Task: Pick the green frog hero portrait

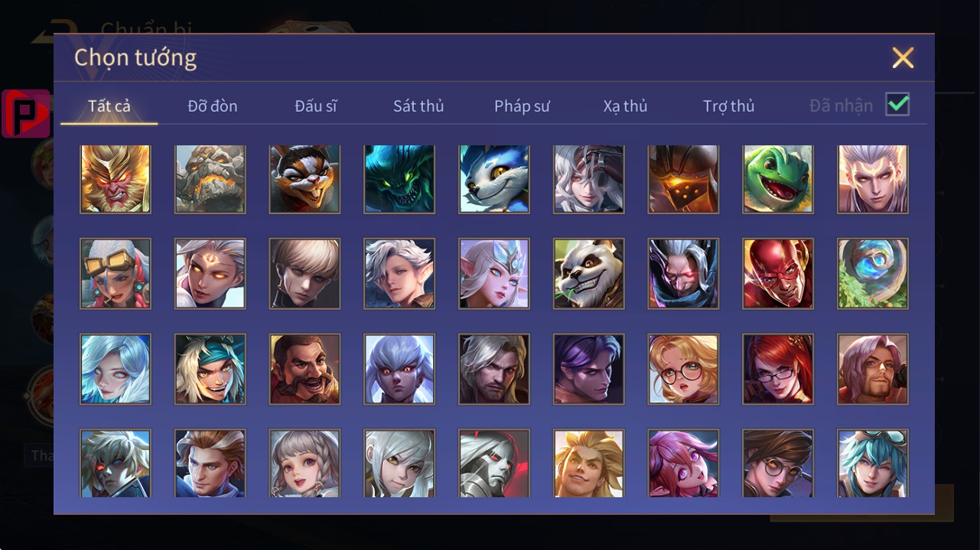Action: 778,179
